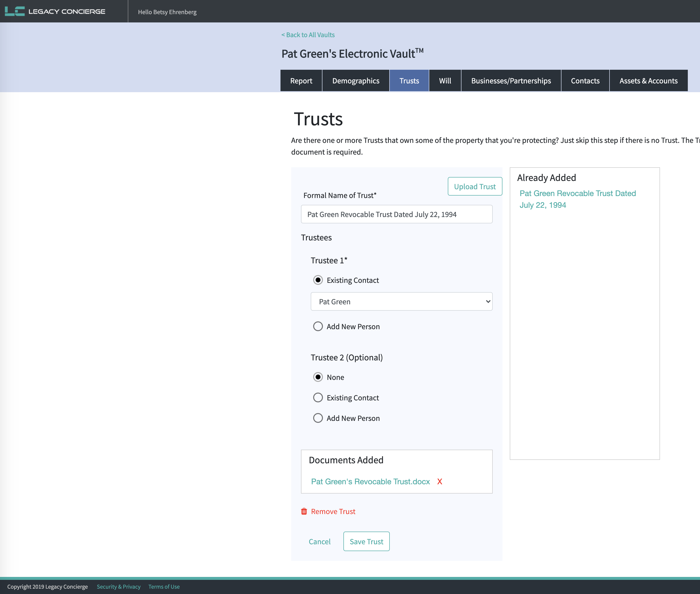Select Add New Person for Trustee 1

[x=318, y=326]
